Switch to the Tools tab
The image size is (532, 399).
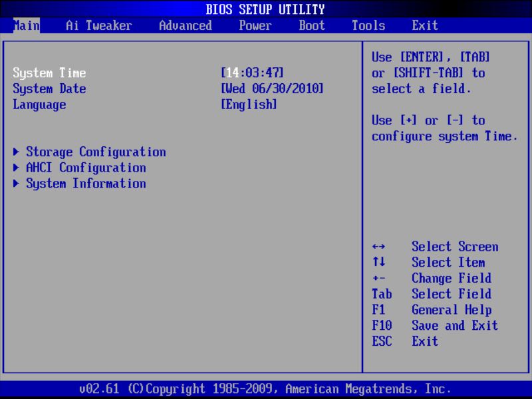[368, 25]
